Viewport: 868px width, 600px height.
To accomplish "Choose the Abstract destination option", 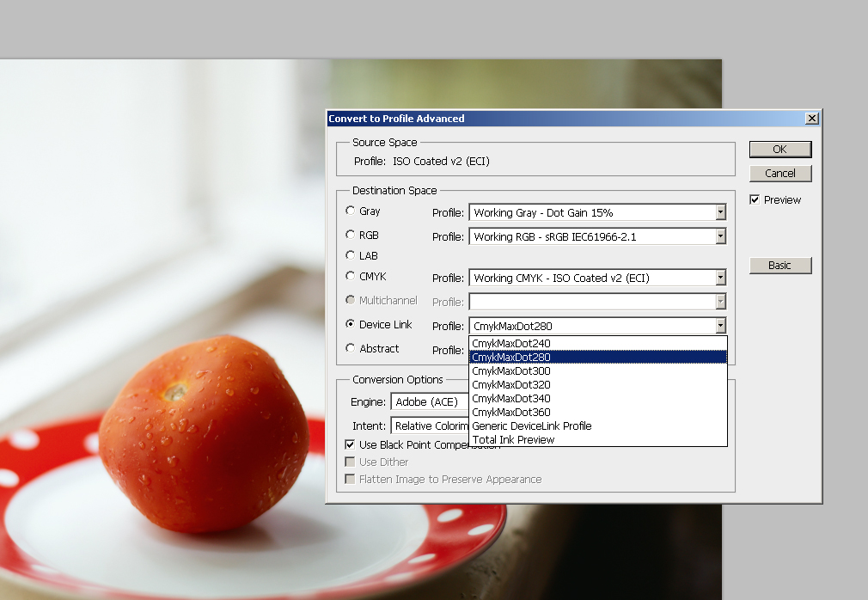I will pyautogui.click(x=350, y=348).
